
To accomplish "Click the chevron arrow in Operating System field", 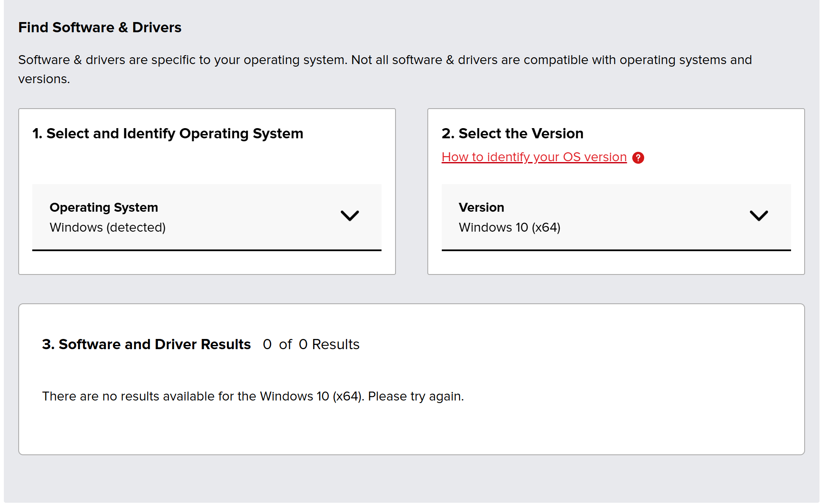I will (350, 216).
